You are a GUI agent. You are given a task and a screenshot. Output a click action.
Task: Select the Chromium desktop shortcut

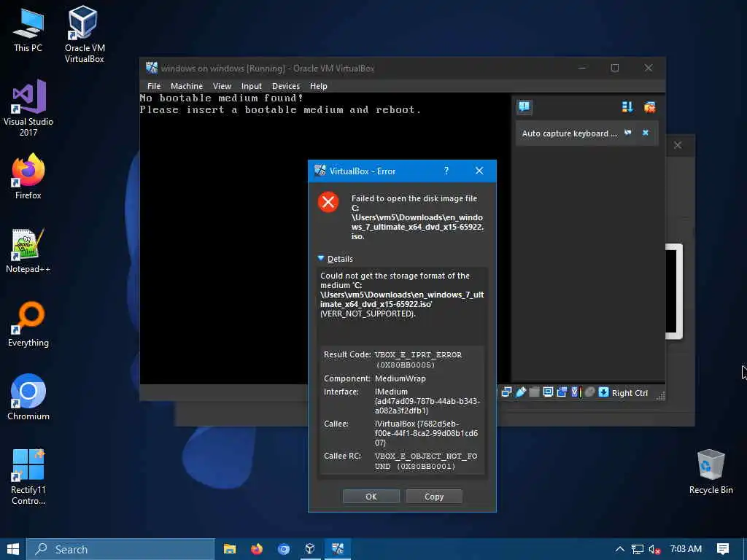(x=28, y=397)
